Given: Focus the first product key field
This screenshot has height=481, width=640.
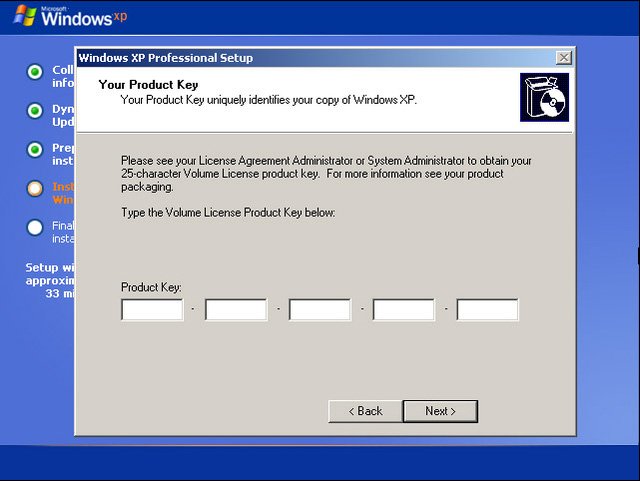Looking at the screenshot, I should (x=152, y=310).
